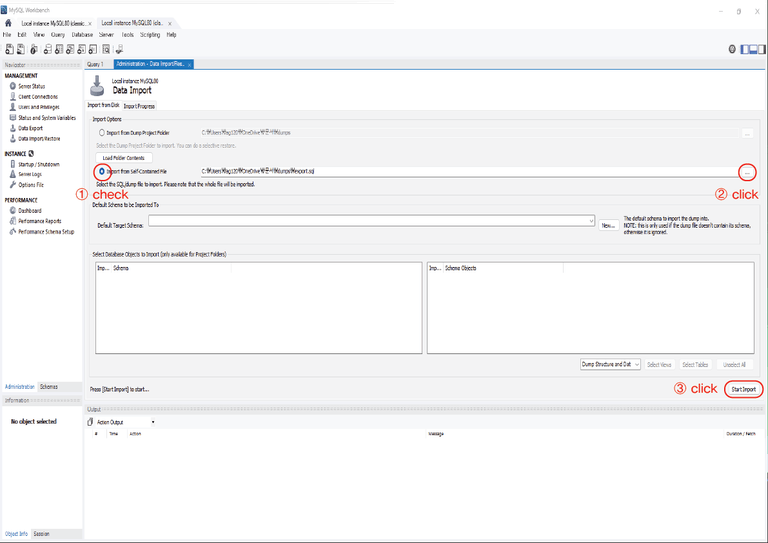The height and width of the screenshot is (543, 768).
Task: Toggle the right sidebar panel icon
Action: [x=762, y=49]
